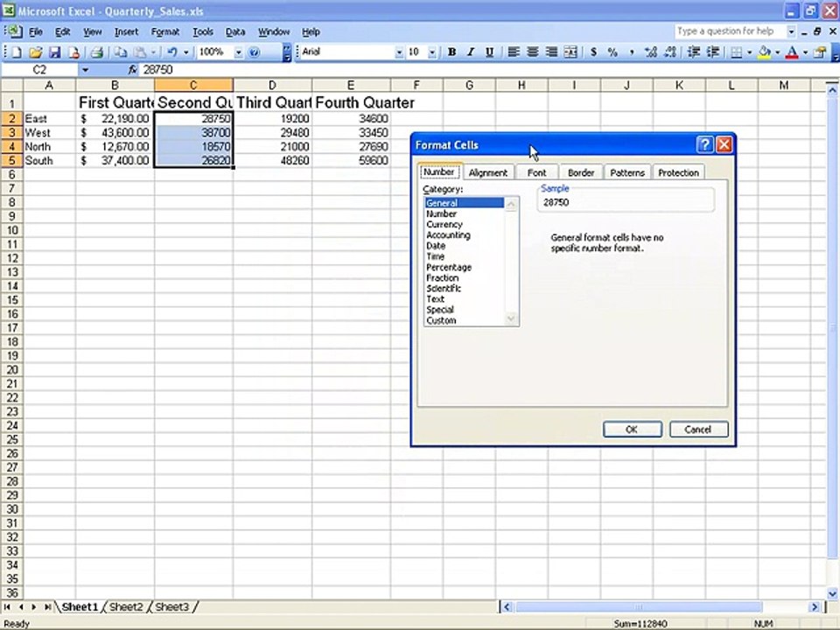Open the Borders dropdown arrow

pos(749,52)
